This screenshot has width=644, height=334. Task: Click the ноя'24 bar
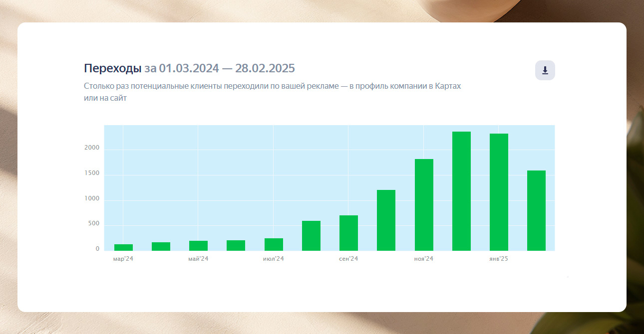424,204
